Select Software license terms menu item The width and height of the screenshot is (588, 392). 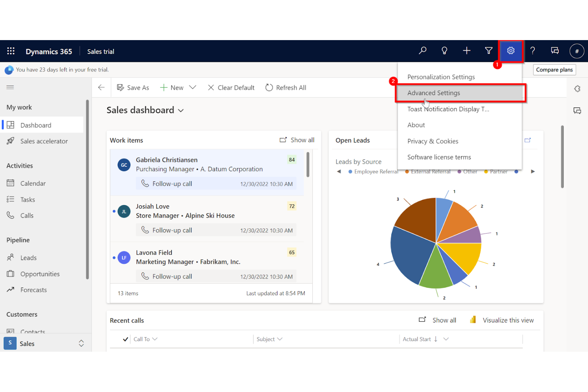point(460,157)
